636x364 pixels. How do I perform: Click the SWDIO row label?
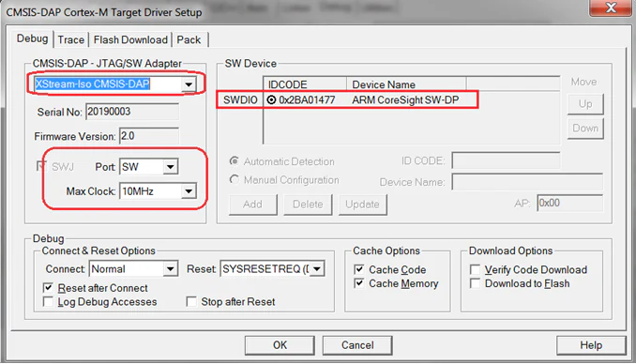[x=240, y=99]
